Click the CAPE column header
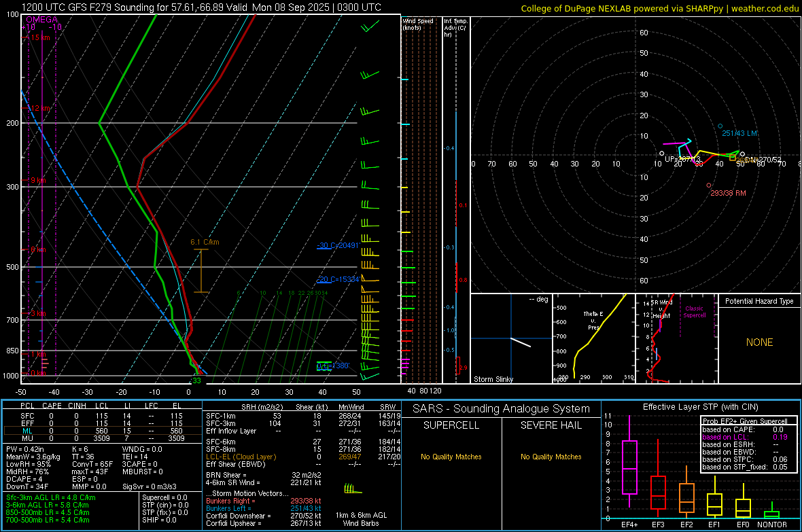This screenshot has width=802, height=532. (x=52, y=406)
